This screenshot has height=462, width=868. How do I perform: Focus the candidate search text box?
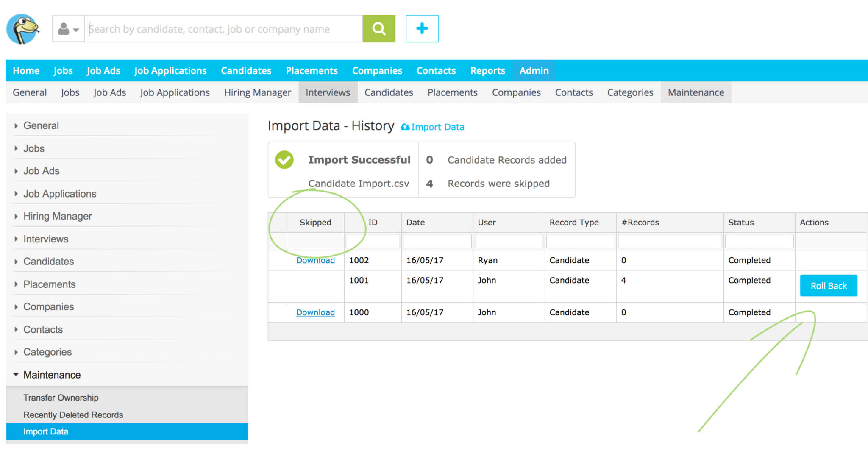223,29
